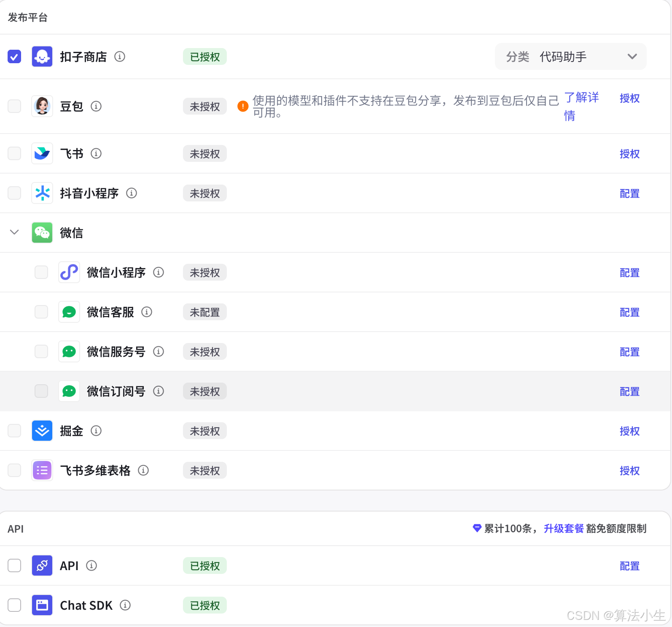Click 配置 for API row
The height and width of the screenshot is (627, 672).
[x=629, y=566]
